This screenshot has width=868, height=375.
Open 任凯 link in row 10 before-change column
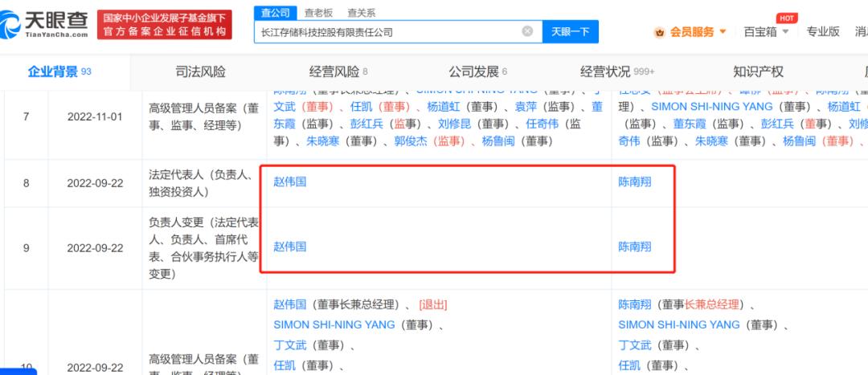pyautogui.click(x=285, y=365)
